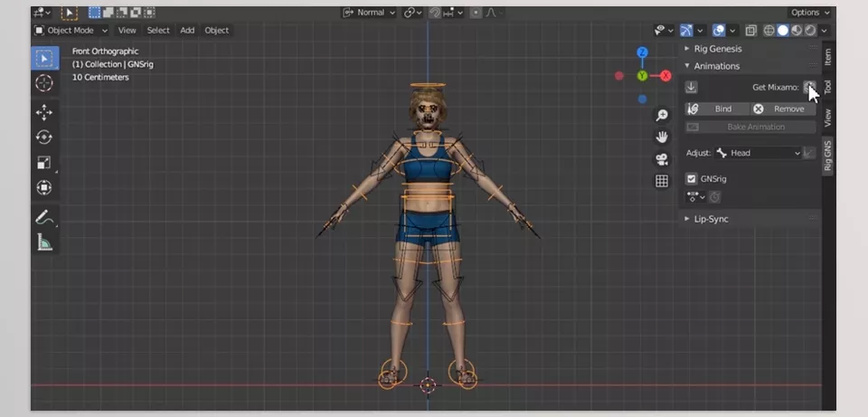Switch to the Item sidebar tab
Screen dimensions: 868x417
click(827, 57)
